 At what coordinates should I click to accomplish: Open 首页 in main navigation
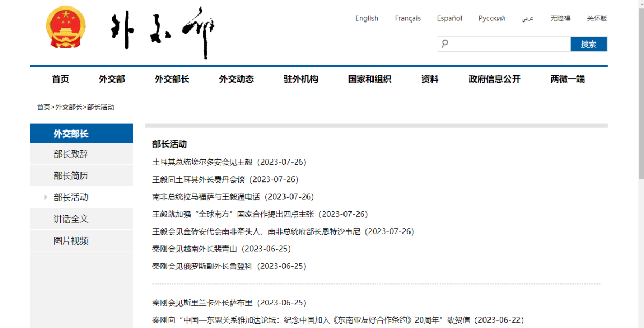coord(60,79)
